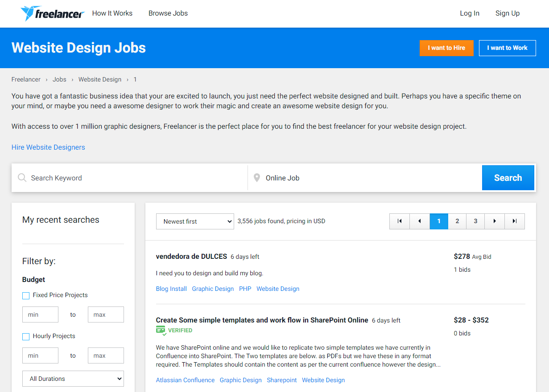Screen dimensions: 549x392
Task: Click Website Design breadcrumb link
Action: click(100, 79)
